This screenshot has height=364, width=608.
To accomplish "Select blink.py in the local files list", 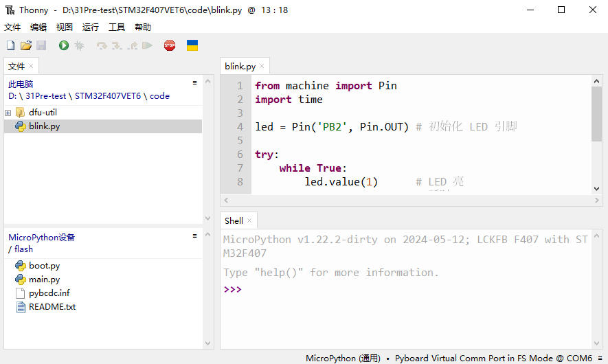I will pyautogui.click(x=103, y=126).
